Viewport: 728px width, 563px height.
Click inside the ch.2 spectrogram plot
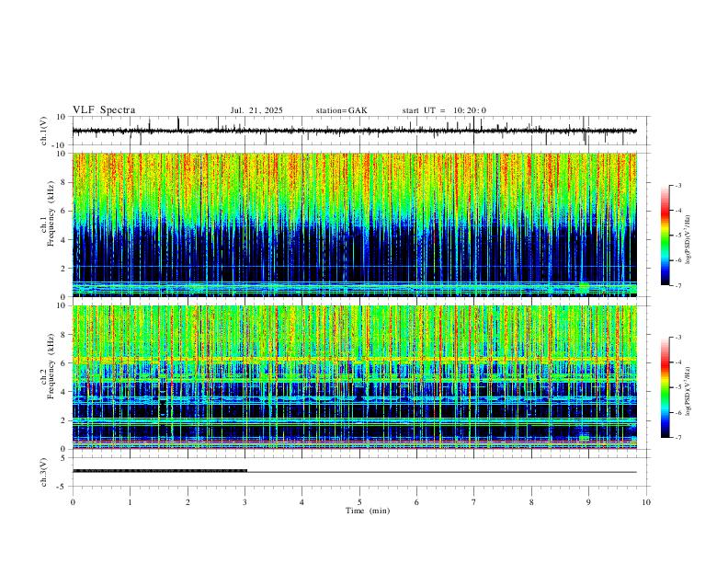tap(355, 377)
